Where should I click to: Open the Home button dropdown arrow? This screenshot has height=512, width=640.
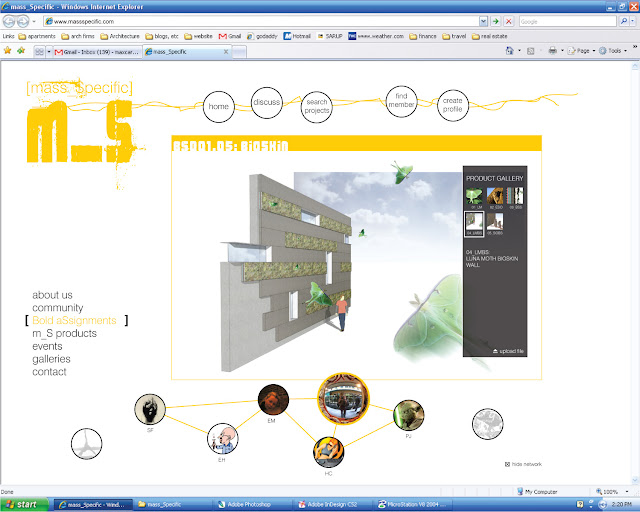(519, 51)
